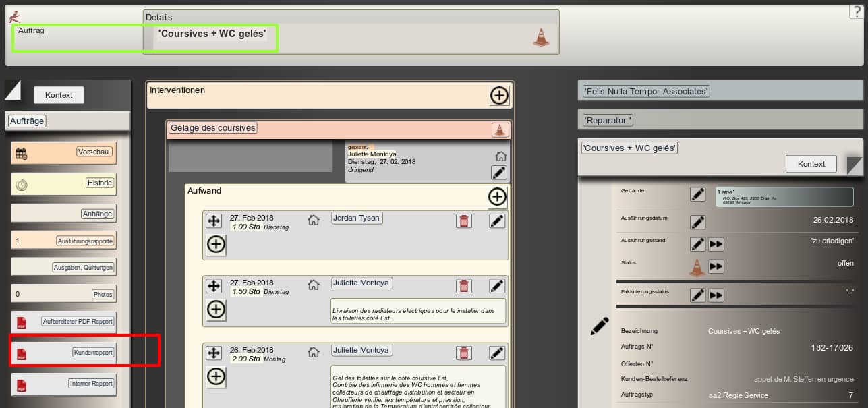
Task: Edit the Gebäude field with pencil icon
Action: 698,194
